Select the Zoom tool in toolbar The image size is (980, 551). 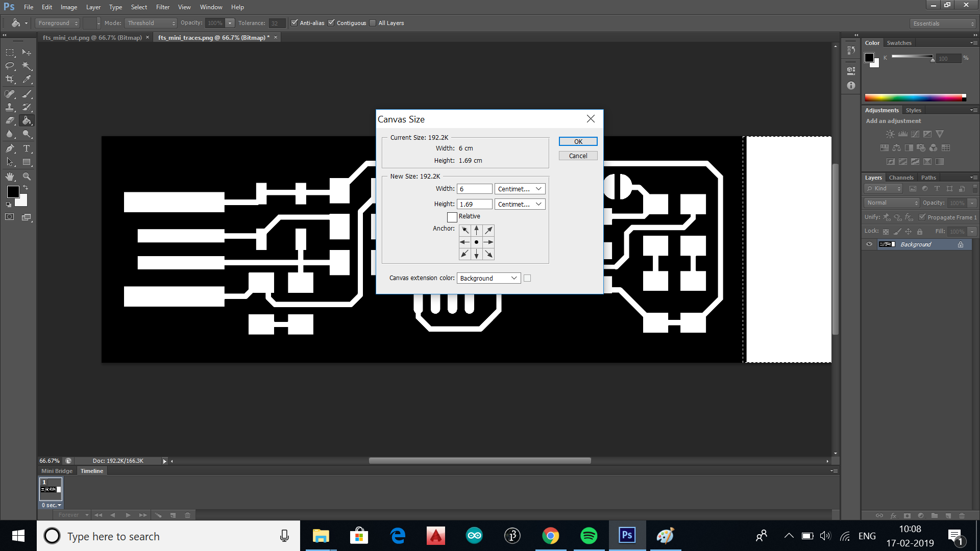(27, 177)
